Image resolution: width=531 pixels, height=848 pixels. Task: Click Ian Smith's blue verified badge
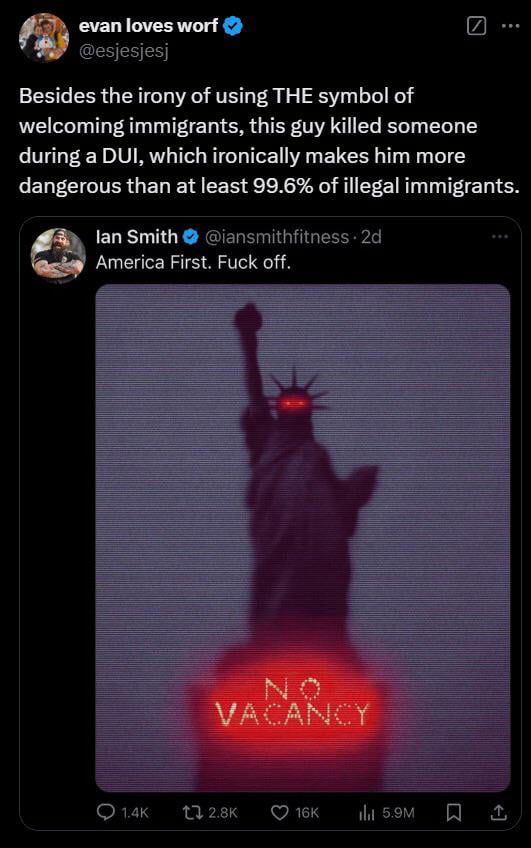pos(190,236)
